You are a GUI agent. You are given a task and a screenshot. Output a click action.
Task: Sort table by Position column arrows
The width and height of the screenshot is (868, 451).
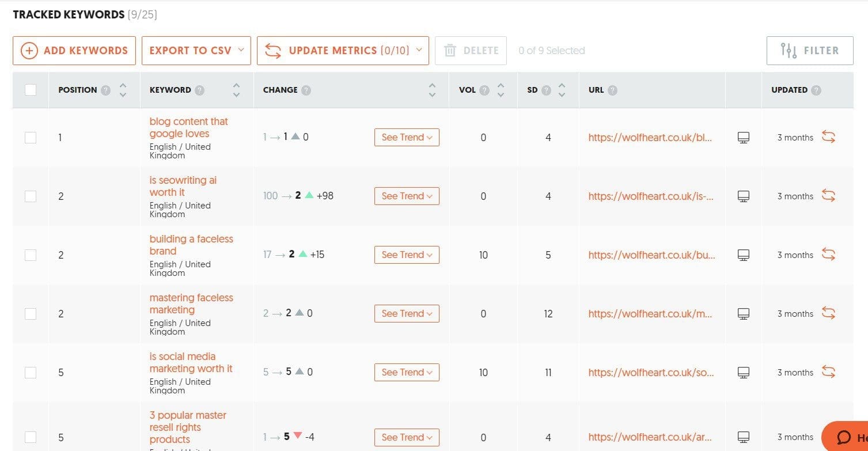point(123,90)
